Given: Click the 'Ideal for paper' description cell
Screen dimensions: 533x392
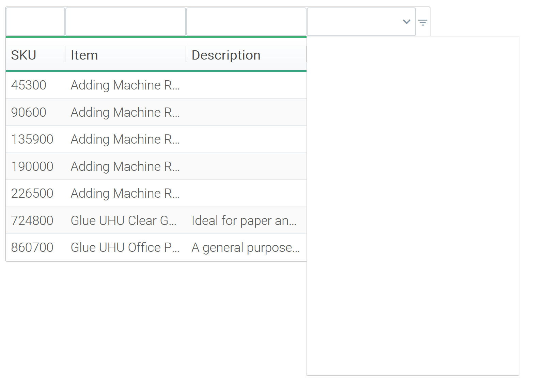Looking at the screenshot, I should click(244, 220).
